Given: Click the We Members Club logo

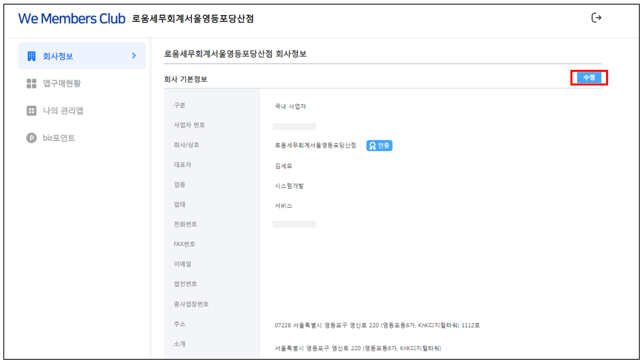Looking at the screenshot, I should [71, 19].
